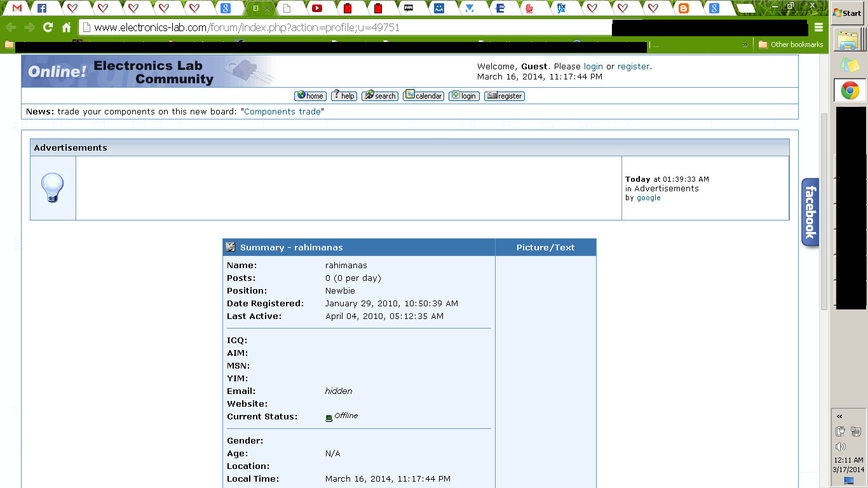
Task: Follow the Components trade news link
Action: tap(282, 111)
